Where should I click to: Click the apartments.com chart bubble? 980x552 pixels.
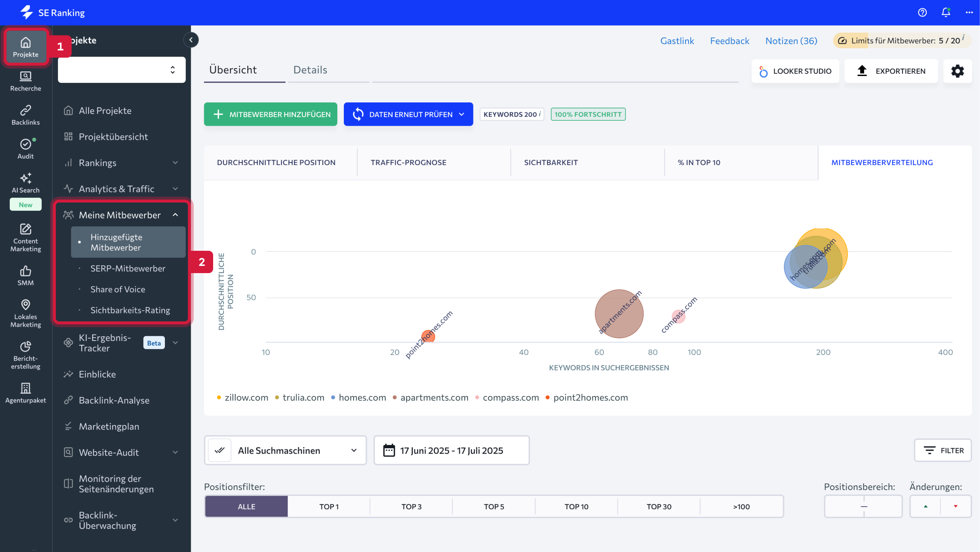pyautogui.click(x=619, y=314)
